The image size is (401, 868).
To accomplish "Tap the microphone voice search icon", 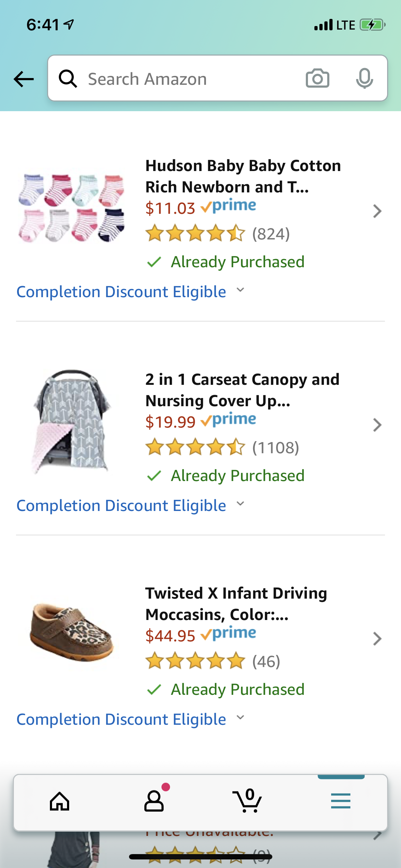I will 364,78.
